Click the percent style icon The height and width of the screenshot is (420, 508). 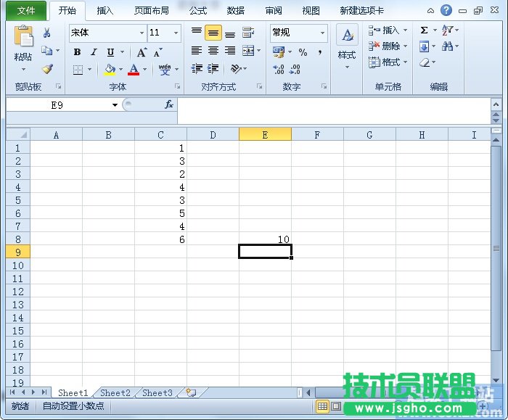[303, 52]
